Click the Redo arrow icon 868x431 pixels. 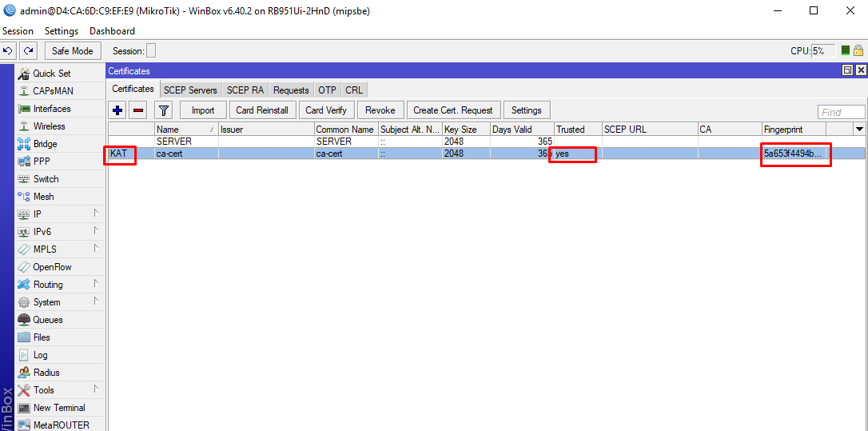point(28,51)
